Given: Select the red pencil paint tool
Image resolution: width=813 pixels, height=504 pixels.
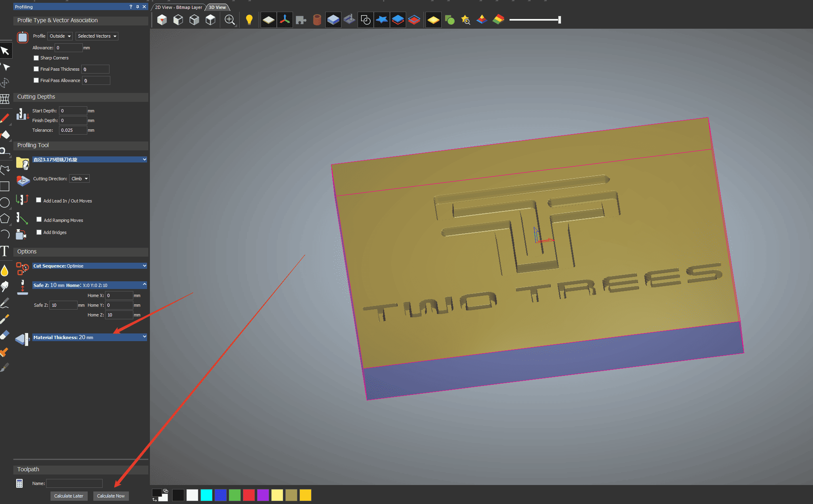Looking at the screenshot, I should [5, 118].
